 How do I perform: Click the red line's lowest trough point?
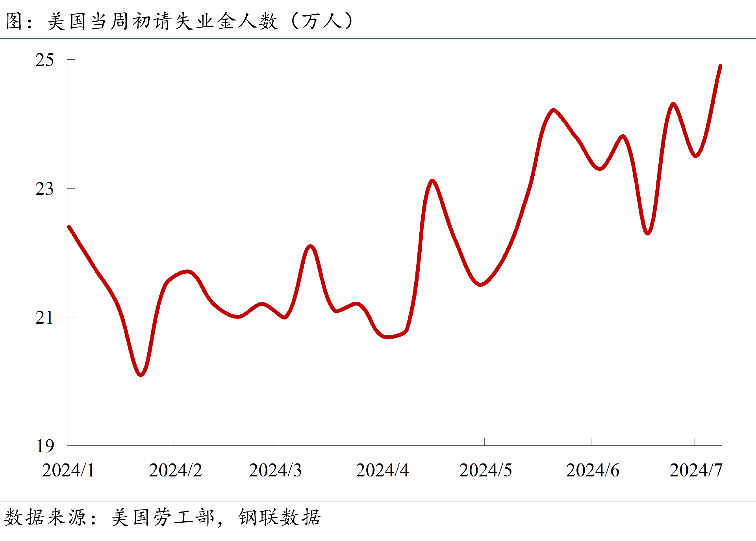[141, 374]
